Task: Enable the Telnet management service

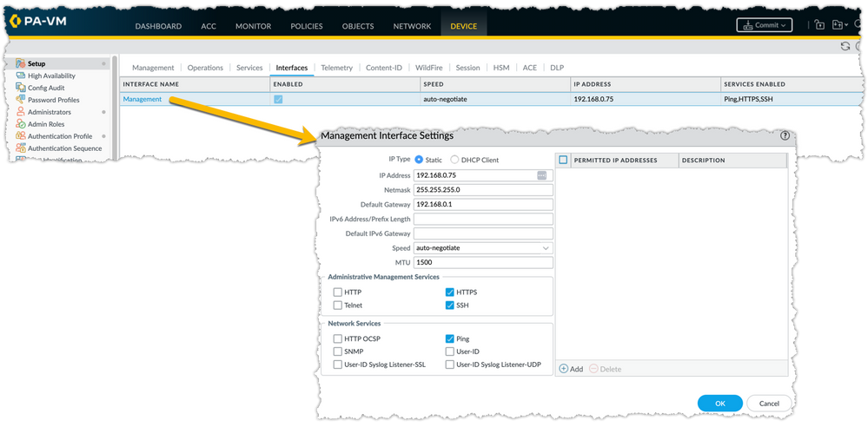Action: [x=338, y=305]
